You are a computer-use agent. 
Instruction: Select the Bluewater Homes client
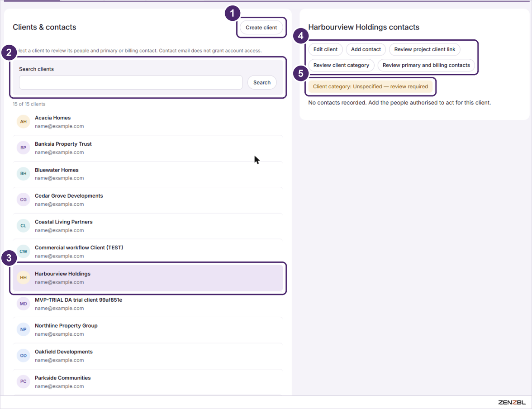pos(147,174)
